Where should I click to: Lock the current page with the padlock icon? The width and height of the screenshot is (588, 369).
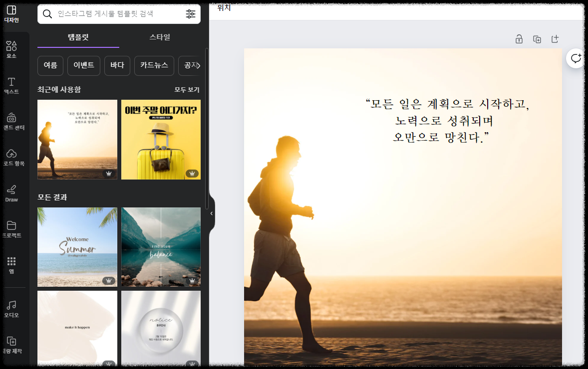[x=519, y=38]
